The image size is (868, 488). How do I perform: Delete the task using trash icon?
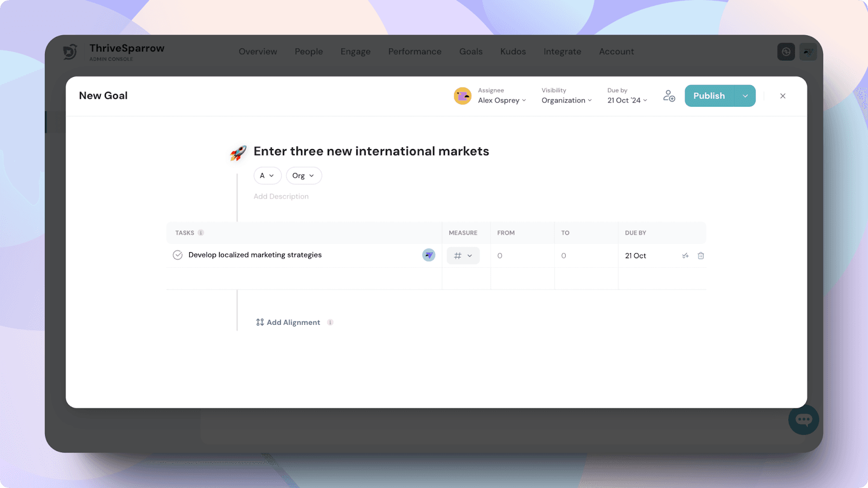pyautogui.click(x=700, y=256)
